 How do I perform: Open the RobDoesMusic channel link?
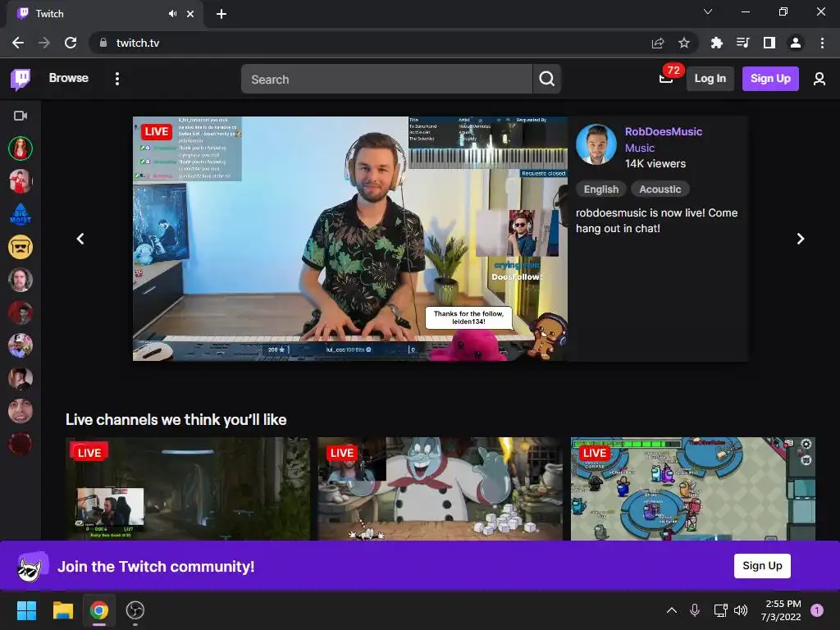tap(663, 132)
